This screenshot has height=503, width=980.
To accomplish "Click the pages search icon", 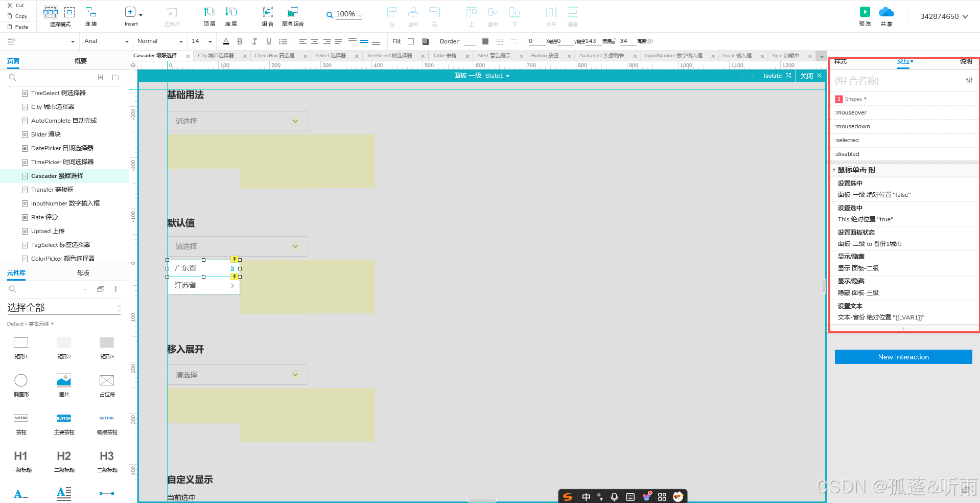I will [13, 78].
